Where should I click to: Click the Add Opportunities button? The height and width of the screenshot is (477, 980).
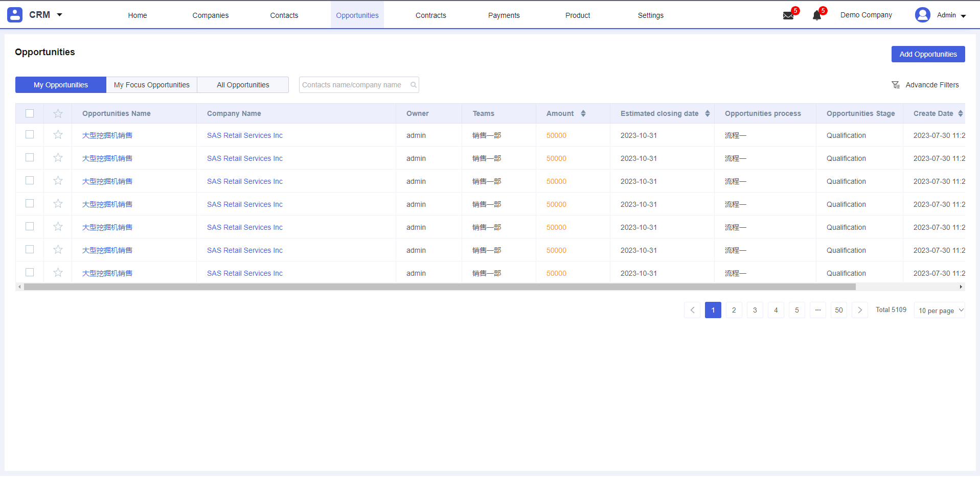tap(928, 54)
